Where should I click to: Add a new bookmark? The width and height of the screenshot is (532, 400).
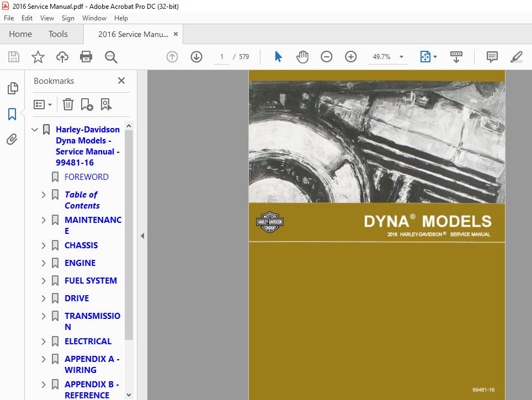pos(87,104)
